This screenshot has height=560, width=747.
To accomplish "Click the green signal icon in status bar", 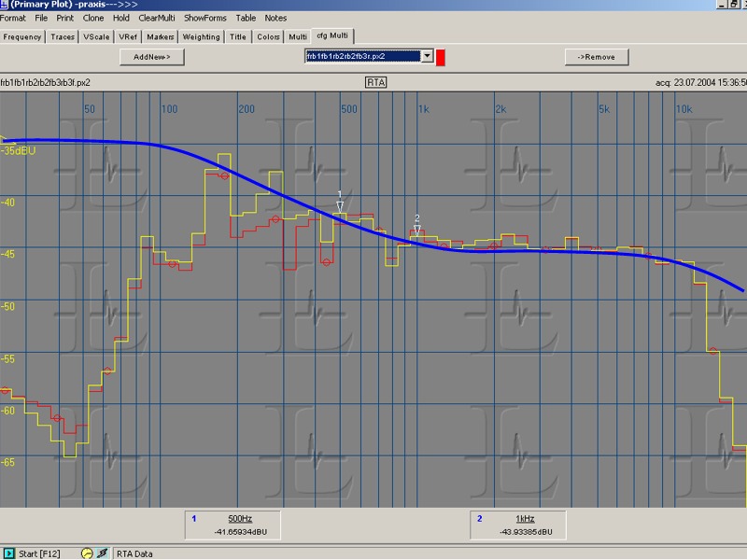I will pyautogui.click(x=102, y=553).
